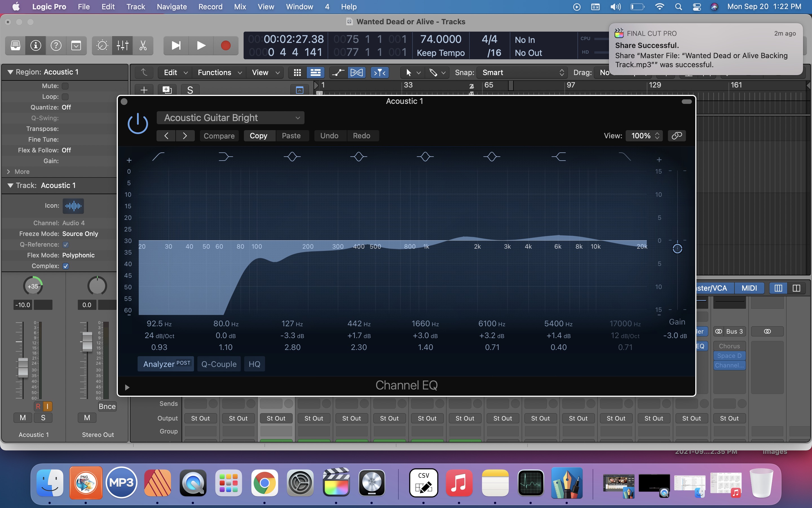The width and height of the screenshot is (812, 508).
Task: Toggle the 442 Hz parametric band icon
Action: click(x=358, y=157)
